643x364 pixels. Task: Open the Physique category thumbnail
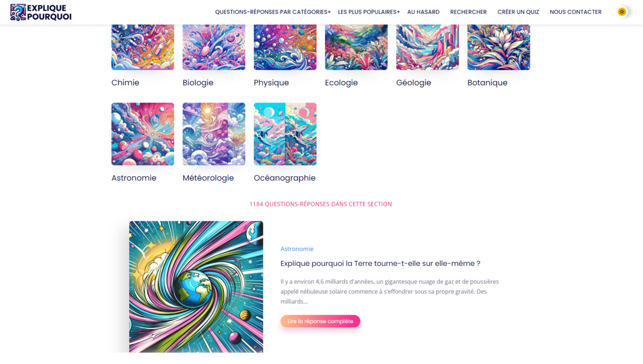tap(285, 47)
